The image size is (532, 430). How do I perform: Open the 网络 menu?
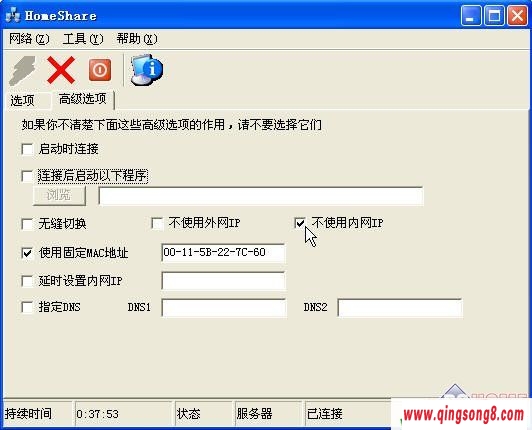(29, 39)
